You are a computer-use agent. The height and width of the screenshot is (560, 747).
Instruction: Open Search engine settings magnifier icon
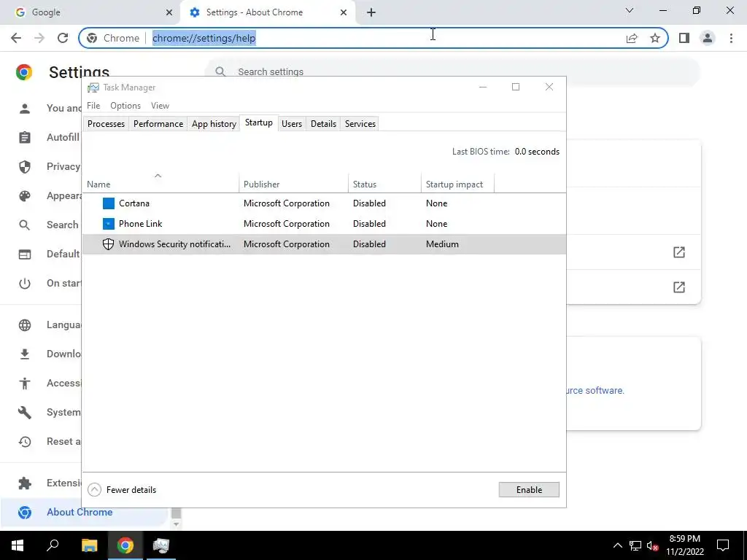coord(24,225)
